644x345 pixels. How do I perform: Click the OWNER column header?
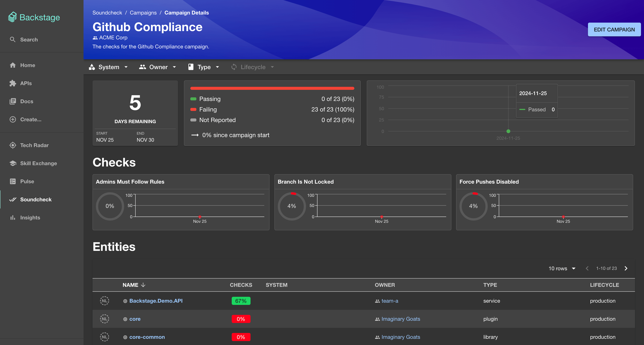(385, 285)
